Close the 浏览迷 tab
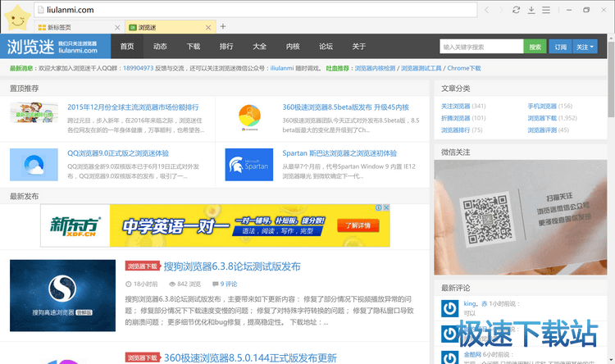615x364 pixels. pos(208,27)
